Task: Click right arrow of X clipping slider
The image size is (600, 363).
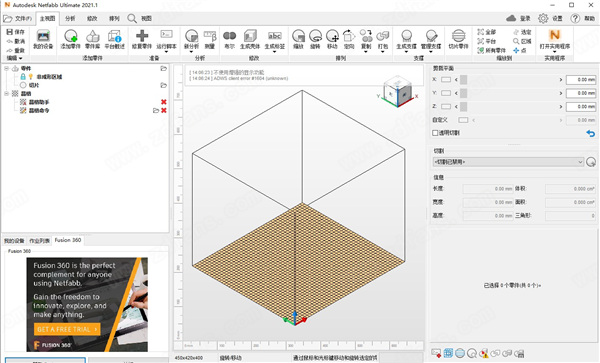Action: [561, 80]
